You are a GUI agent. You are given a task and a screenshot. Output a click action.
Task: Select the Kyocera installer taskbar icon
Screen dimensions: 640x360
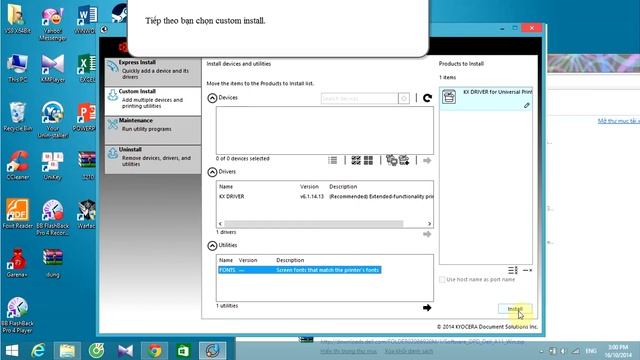(213, 351)
